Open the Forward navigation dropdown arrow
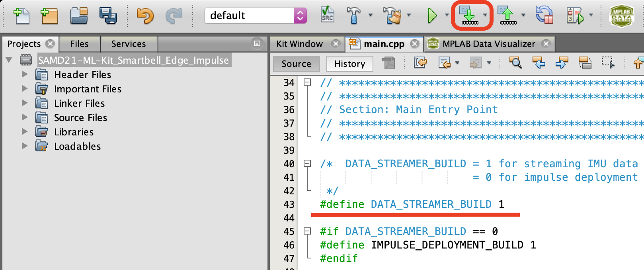This screenshot has width=644, height=270. click(489, 63)
